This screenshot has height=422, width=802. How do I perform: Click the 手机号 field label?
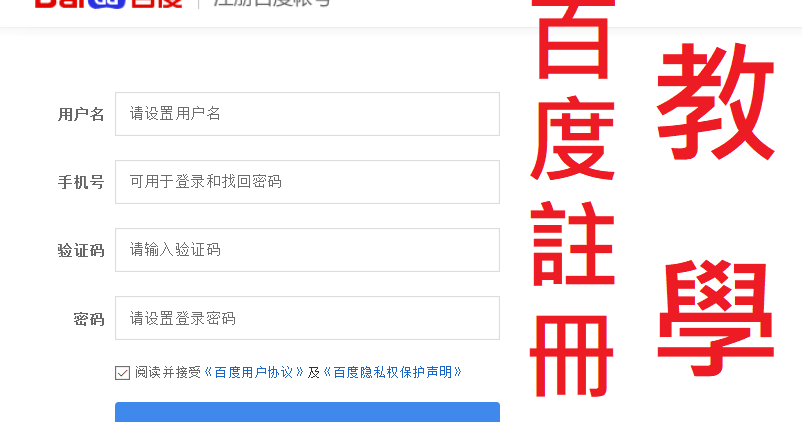81,182
